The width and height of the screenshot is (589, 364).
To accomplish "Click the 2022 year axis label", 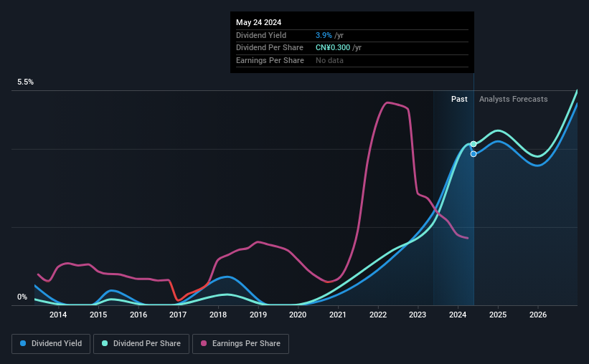I will point(378,315).
